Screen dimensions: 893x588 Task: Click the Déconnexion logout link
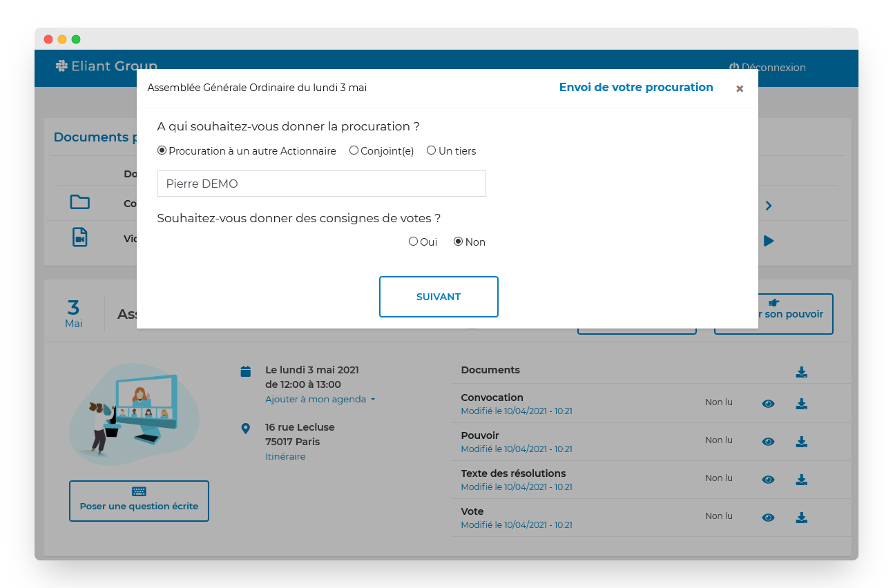[x=767, y=68]
